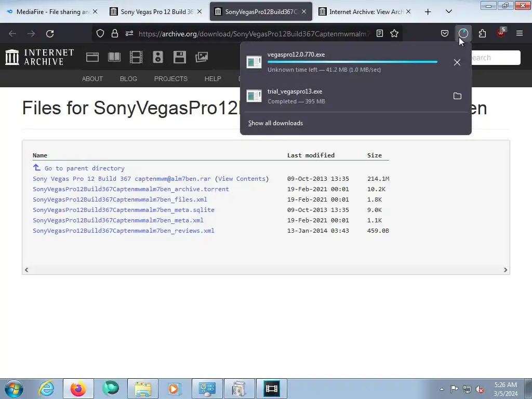Open the PROJECTS menu item
Viewport: 532px width, 399px height.
pyautogui.click(x=170, y=79)
